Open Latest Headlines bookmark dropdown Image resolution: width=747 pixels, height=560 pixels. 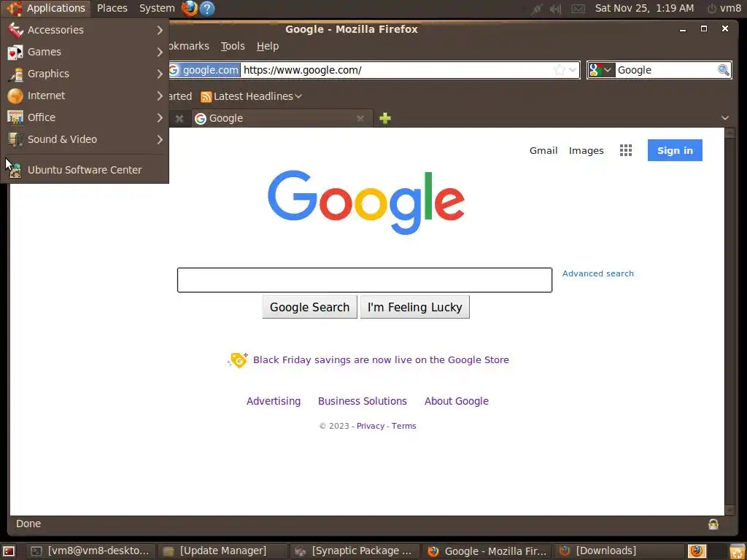tap(252, 96)
